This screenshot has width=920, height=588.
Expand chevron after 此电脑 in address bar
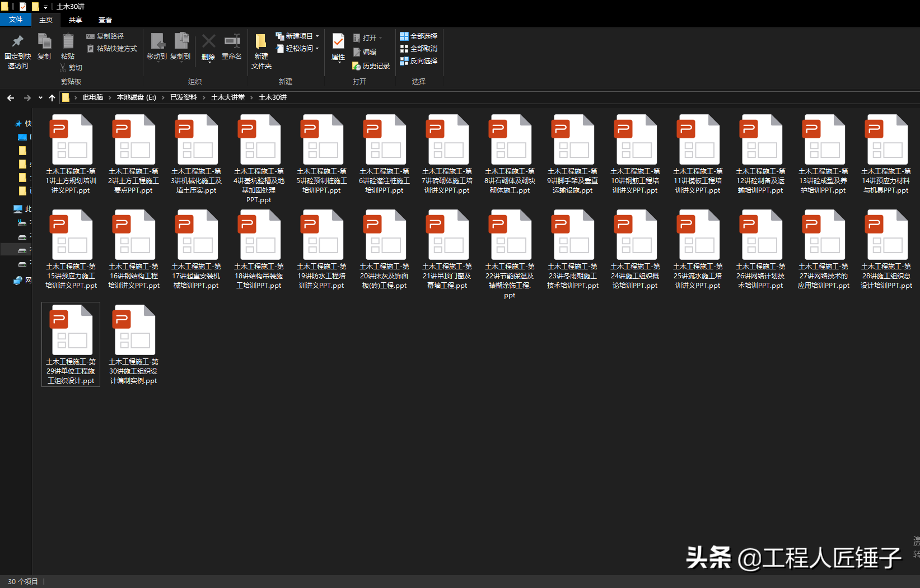(x=110, y=98)
